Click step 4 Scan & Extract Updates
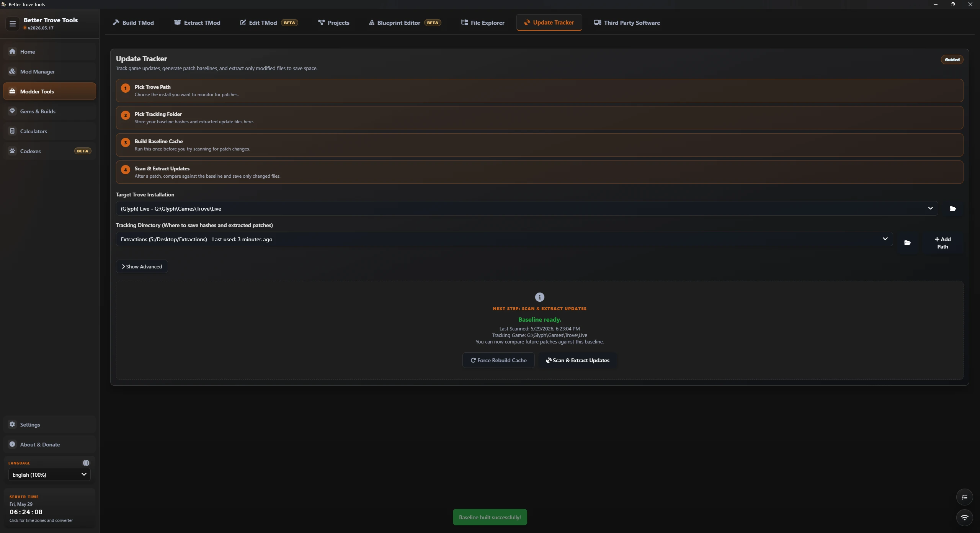980x533 pixels. 539,172
